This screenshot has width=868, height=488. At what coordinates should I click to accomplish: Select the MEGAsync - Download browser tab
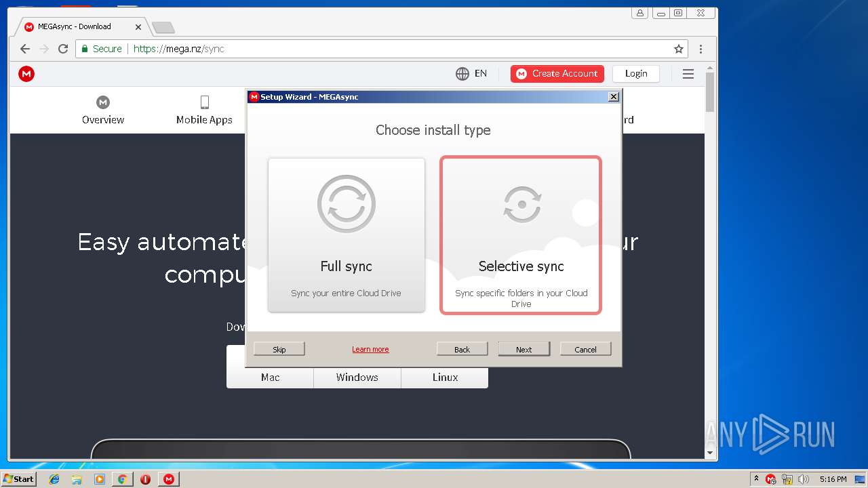click(x=80, y=27)
